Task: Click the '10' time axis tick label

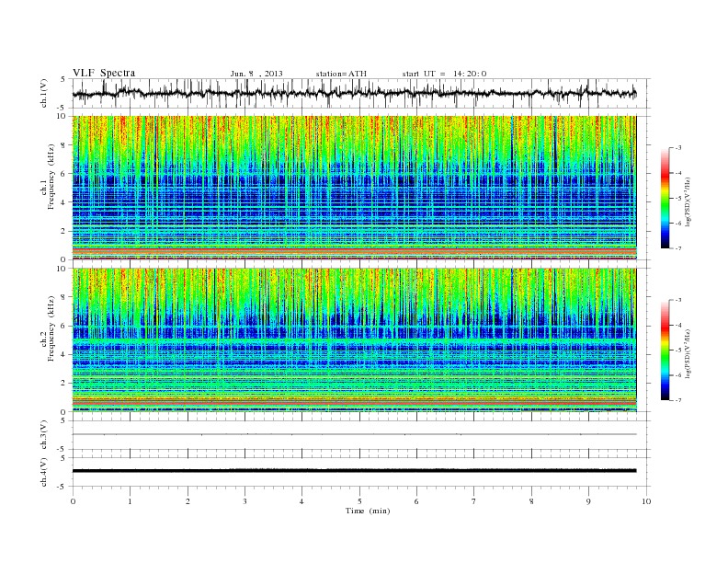Action: [x=646, y=501]
